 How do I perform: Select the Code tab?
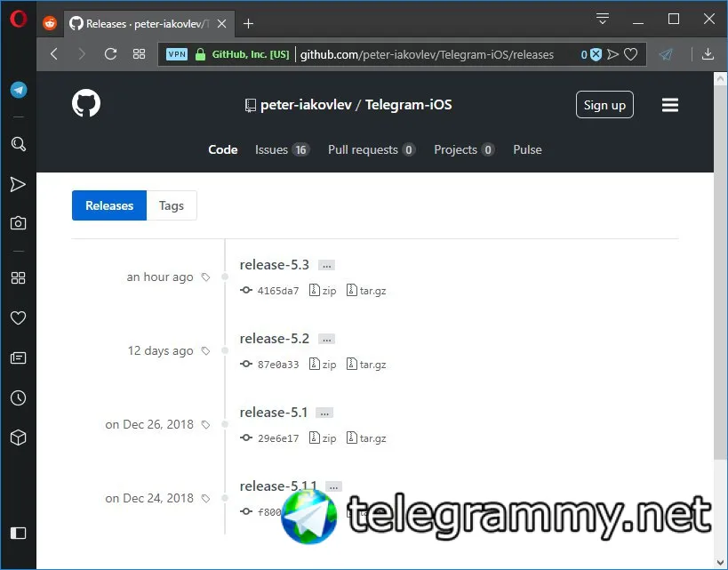pyautogui.click(x=223, y=149)
